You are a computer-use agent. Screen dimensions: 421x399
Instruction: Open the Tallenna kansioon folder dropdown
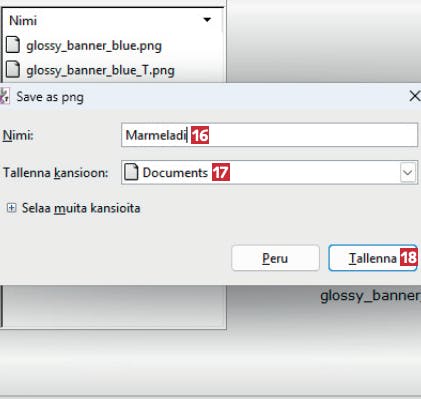[408, 173]
